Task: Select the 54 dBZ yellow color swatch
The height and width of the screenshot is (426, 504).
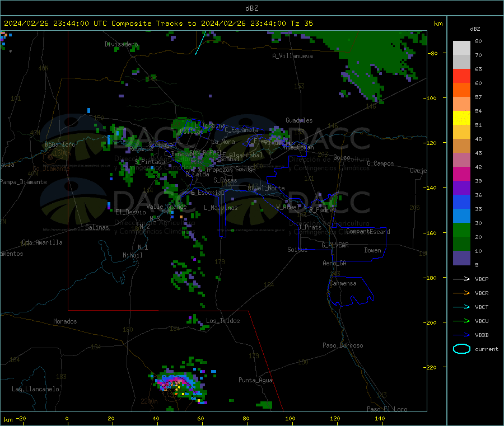Action: tap(461, 118)
